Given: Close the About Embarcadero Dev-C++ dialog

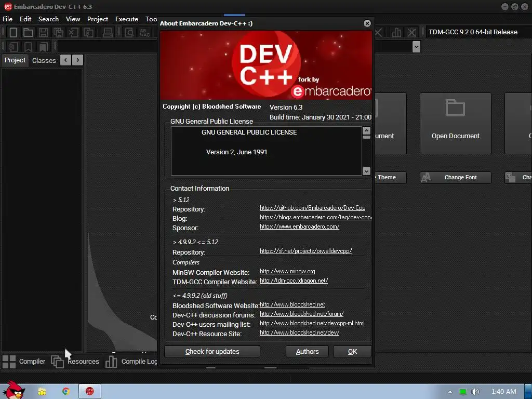Looking at the screenshot, I should 367,23.
